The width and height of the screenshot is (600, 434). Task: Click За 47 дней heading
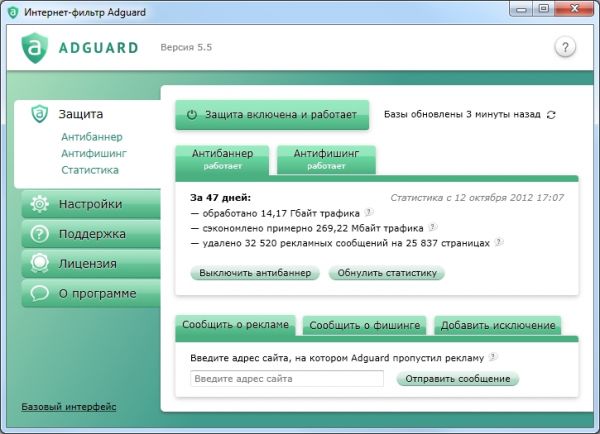pyautogui.click(x=220, y=198)
